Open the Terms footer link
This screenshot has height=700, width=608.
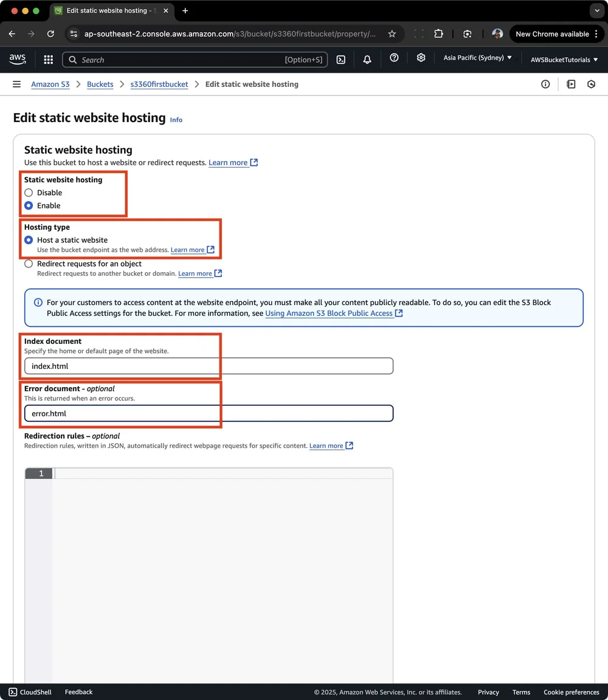click(x=521, y=693)
